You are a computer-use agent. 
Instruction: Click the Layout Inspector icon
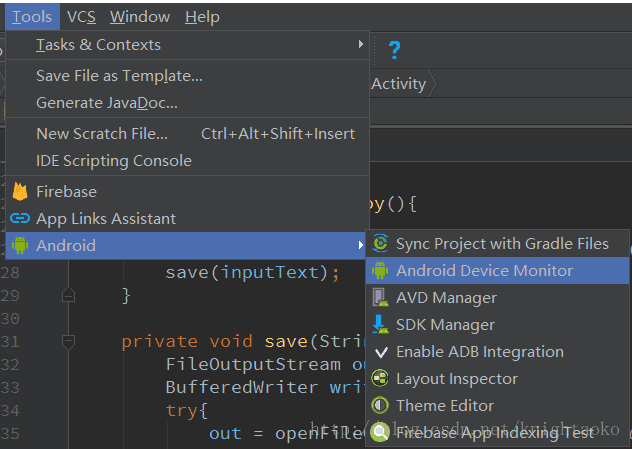point(380,378)
